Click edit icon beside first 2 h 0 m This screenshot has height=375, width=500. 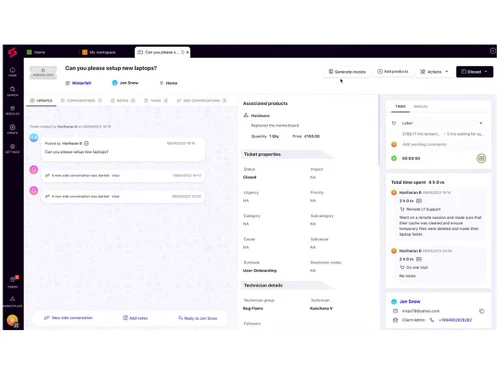[x=419, y=201]
